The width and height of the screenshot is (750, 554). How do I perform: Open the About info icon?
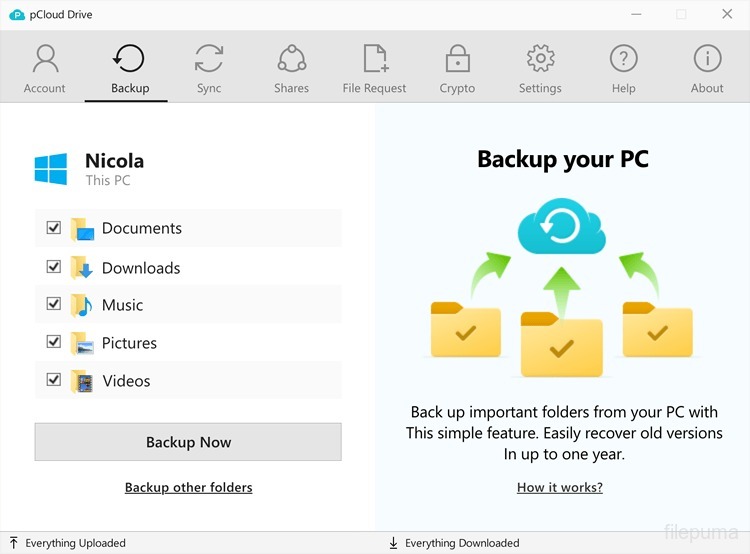tap(707, 59)
